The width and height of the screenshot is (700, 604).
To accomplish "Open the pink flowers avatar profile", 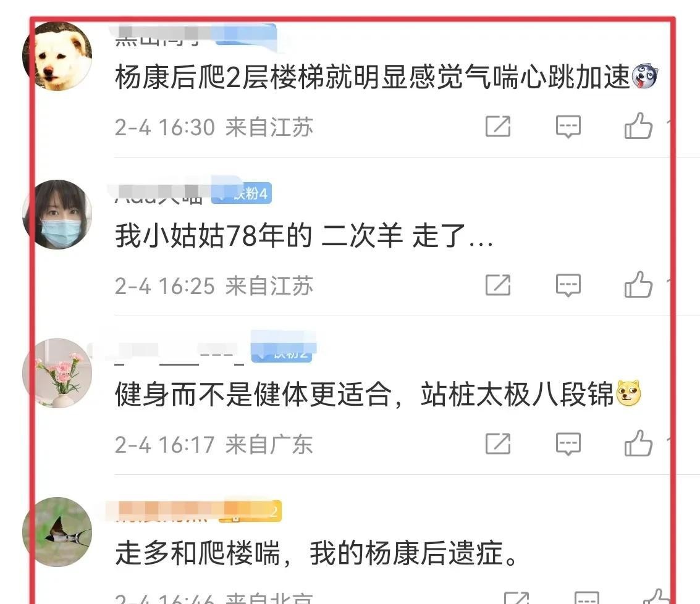I will pos(57,373).
